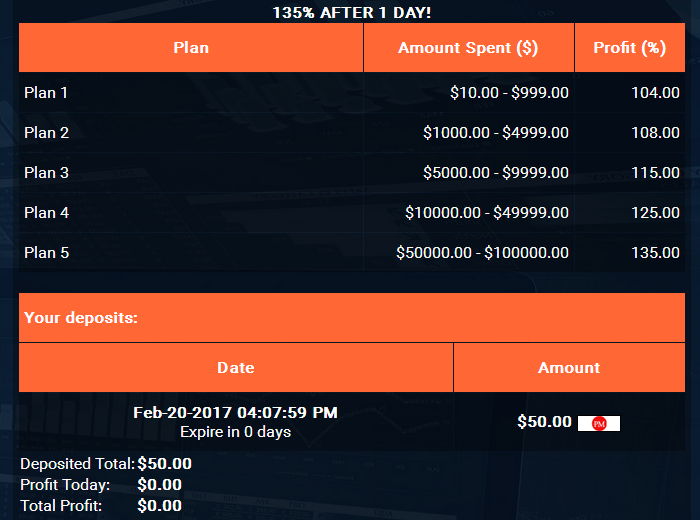
Task: Click the $10.00 - $999.00 amount range
Action: pos(509,93)
